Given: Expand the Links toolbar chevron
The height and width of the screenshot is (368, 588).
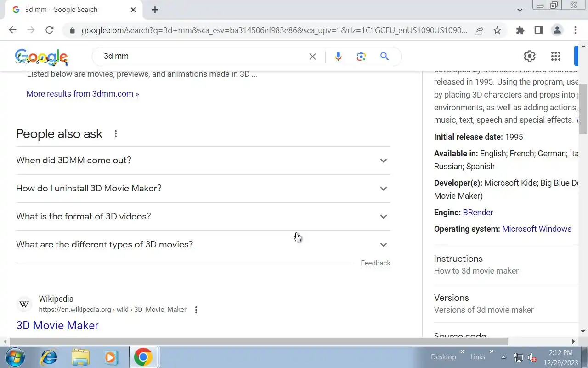Looking at the screenshot, I should pos(492,352).
